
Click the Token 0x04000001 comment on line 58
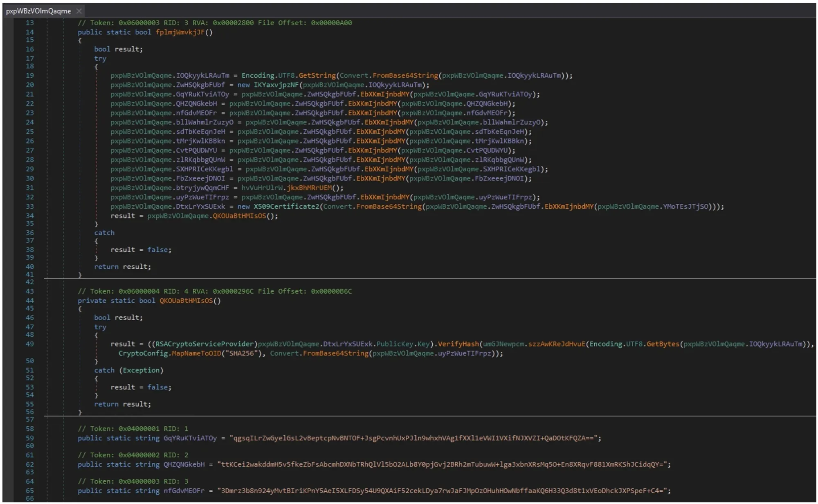click(133, 429)
